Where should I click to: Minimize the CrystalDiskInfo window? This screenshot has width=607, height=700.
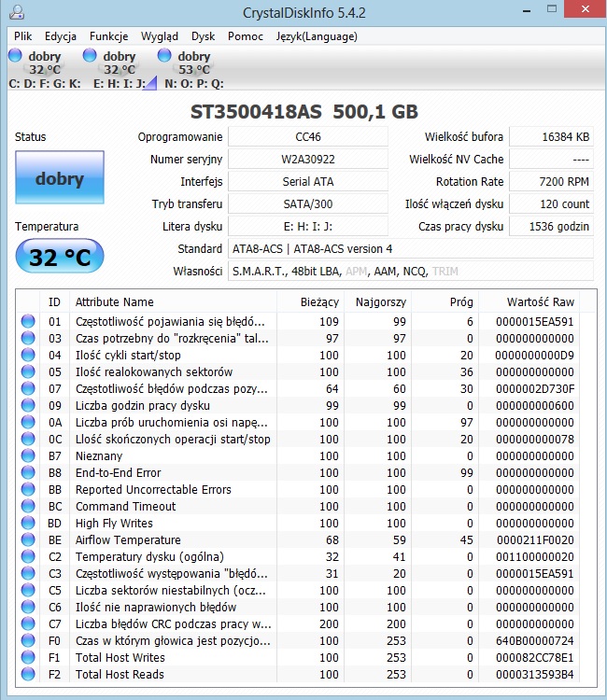527,10
